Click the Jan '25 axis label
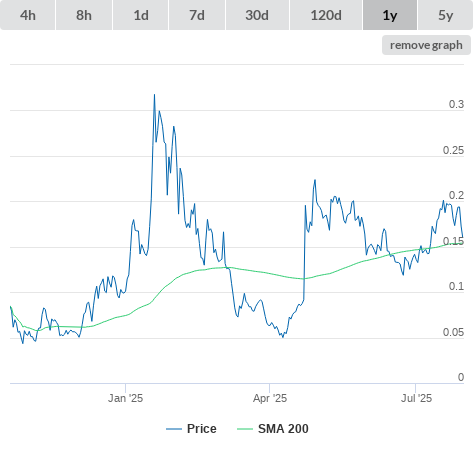This screenshot has height=455, width=474. [125, 398]
